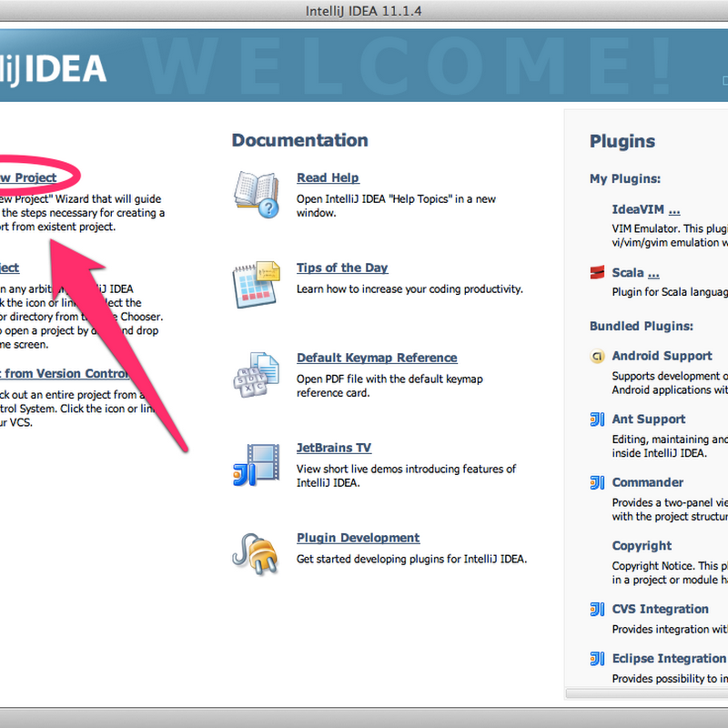
Task: Click the red Scala plugin icon
Action: coord(597,272)
